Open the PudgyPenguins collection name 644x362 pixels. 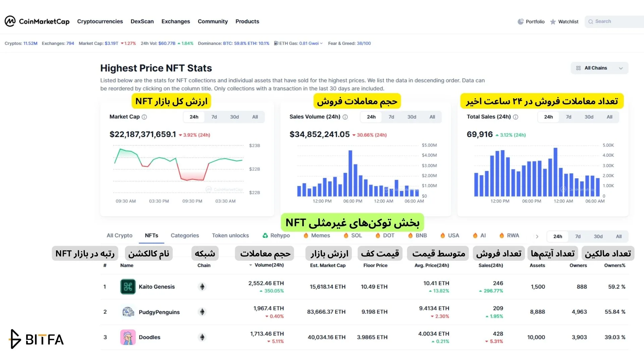(159, 312)
